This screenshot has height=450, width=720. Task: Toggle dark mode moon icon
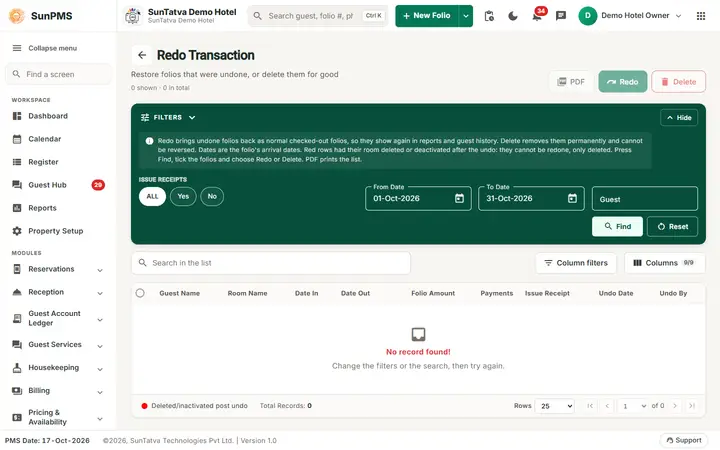coord(513,16)
